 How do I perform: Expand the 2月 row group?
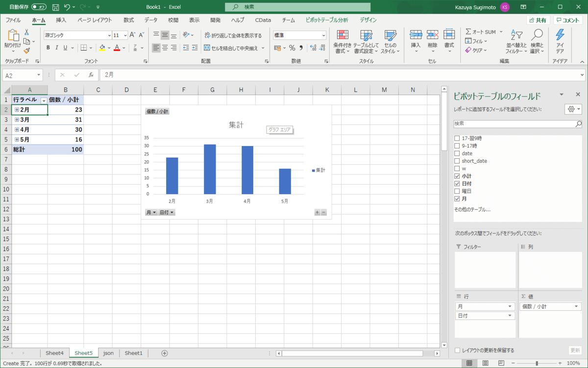coord(17,110)
